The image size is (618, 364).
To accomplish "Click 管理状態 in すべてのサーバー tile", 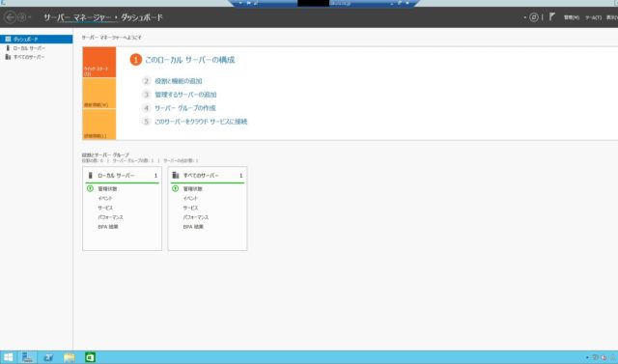I will tap(193, 189).
